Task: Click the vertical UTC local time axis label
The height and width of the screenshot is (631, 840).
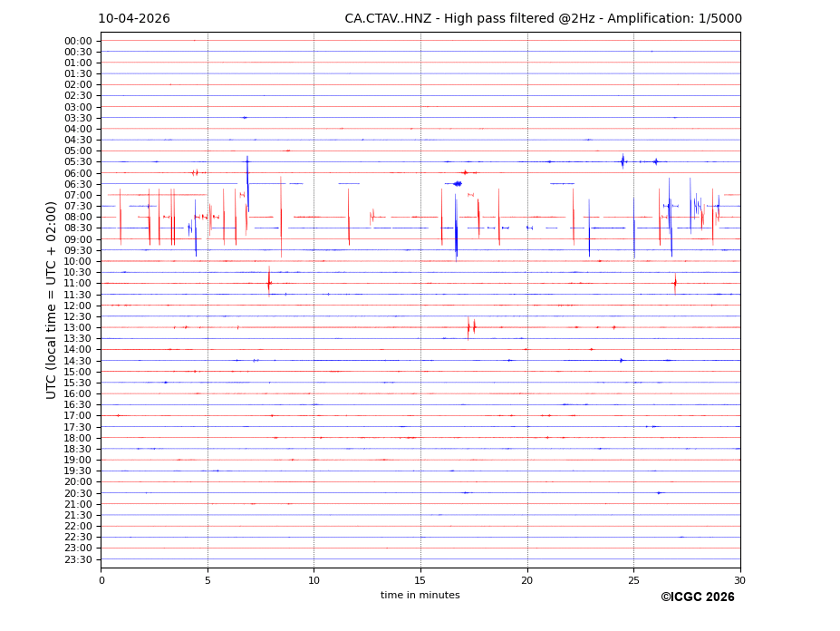Action: [52, 300]
